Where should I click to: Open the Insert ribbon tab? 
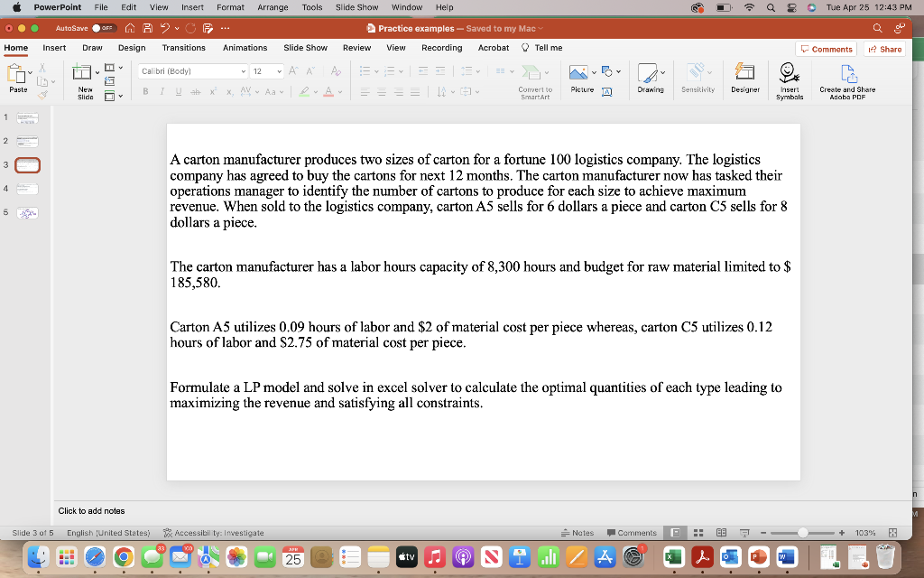[x=54, y=48]
